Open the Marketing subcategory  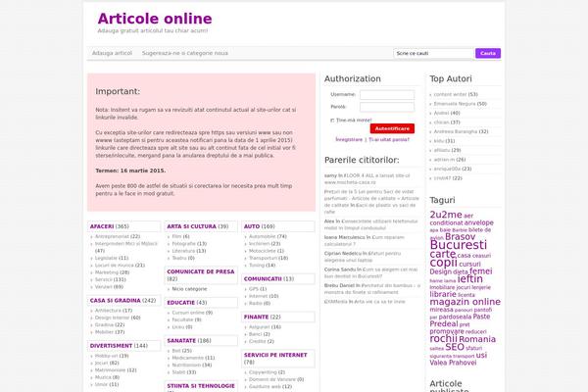107,272
